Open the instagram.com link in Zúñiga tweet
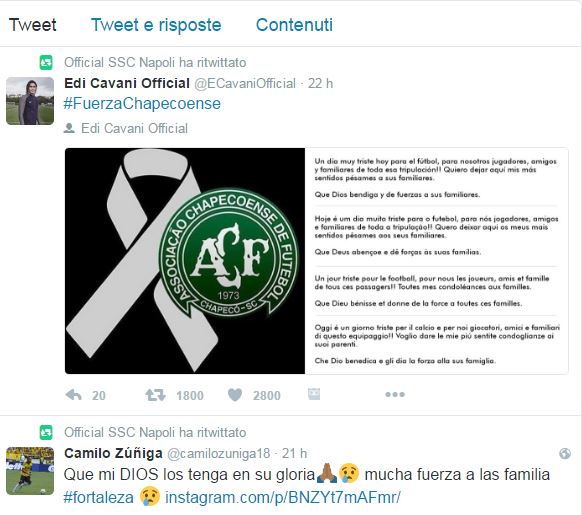 (x=283, y=498)
